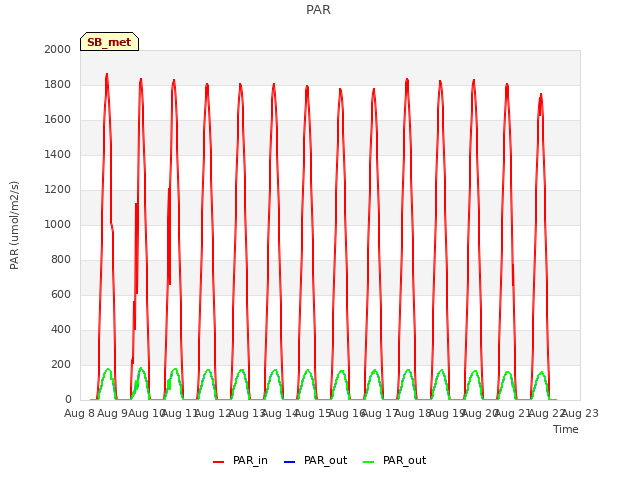
Task: Click the 1800 y-axis tick label
Action: click(58, 84)
